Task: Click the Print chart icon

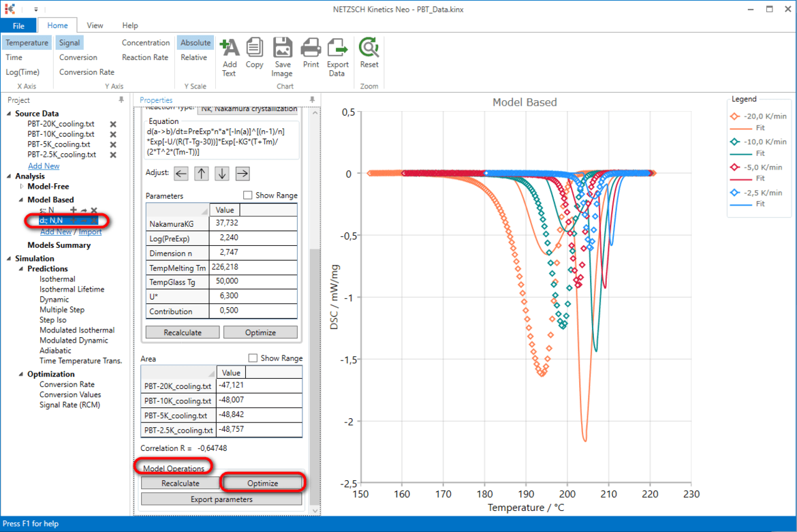Action: [311, 53]
